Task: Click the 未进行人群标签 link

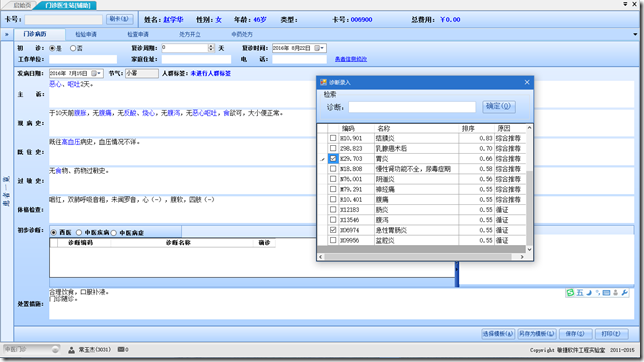Action: [x=211, y=73]
